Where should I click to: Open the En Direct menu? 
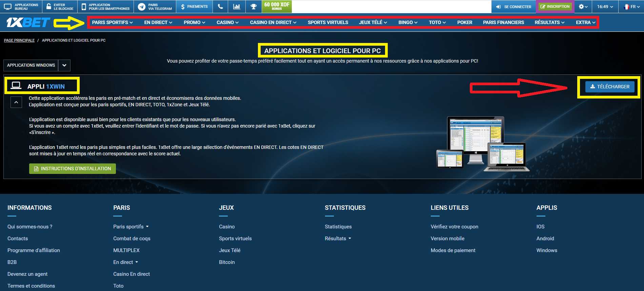pos(158,22)
